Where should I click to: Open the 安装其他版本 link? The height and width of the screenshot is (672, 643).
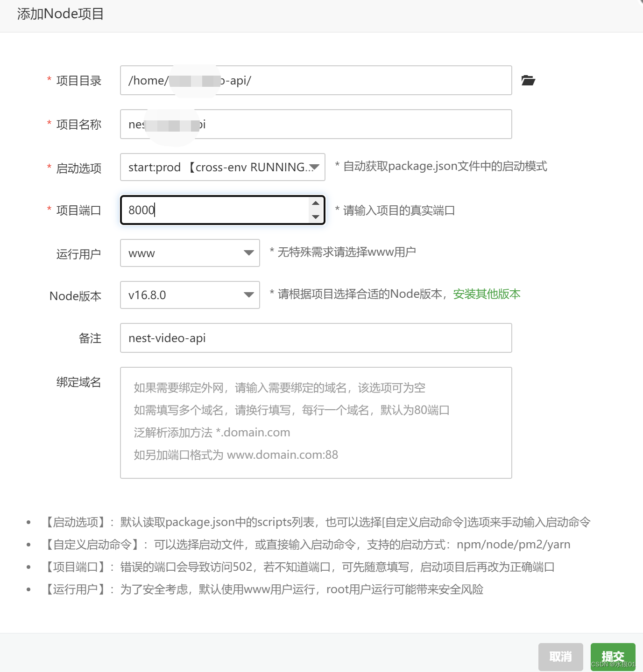(487, 294)
